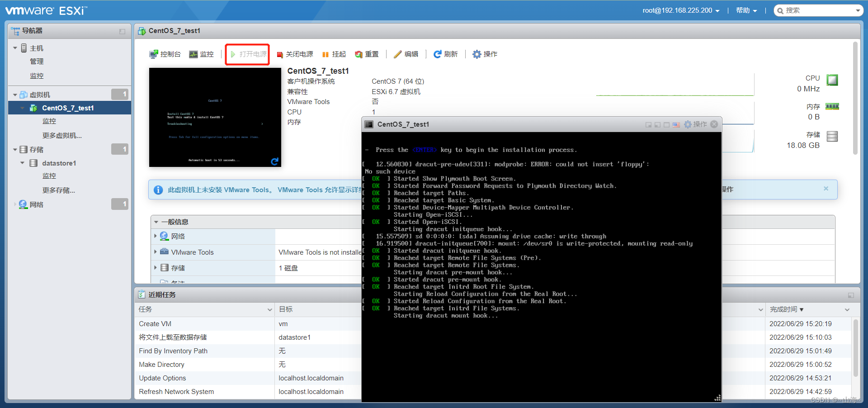868x408 pixels.
Task: Click 更多存储... link
Action: click(x=59, y=190)
